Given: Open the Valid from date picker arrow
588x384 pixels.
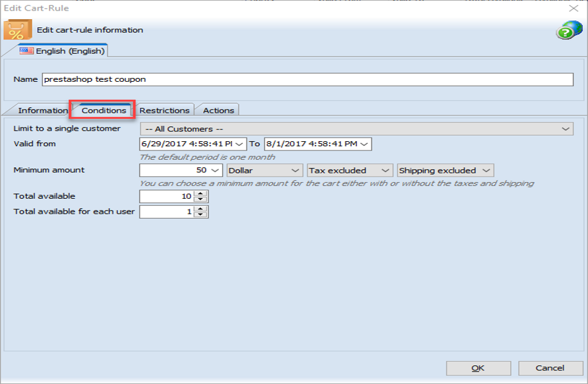Looking at the screenshot, I should [240, 144].
